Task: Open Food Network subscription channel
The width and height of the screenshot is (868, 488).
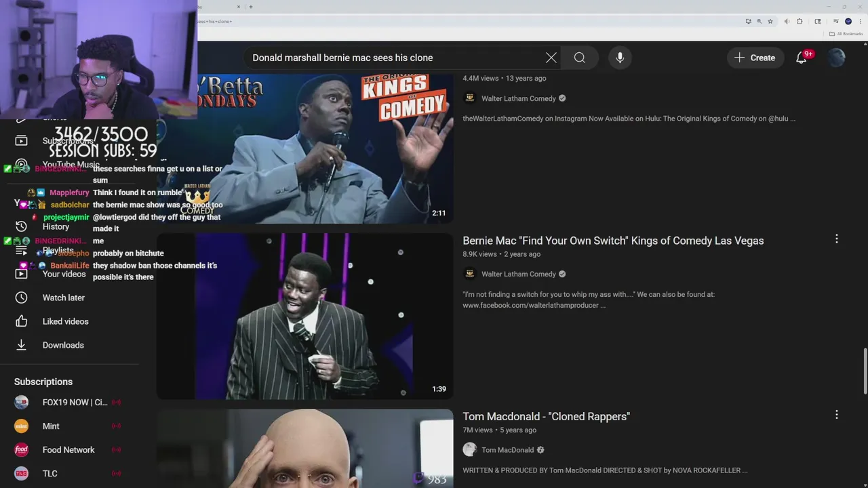Action: click(69, 450)
